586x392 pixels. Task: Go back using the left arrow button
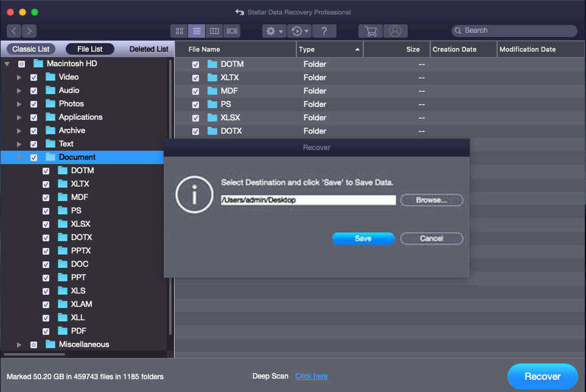tap(14, 30)
